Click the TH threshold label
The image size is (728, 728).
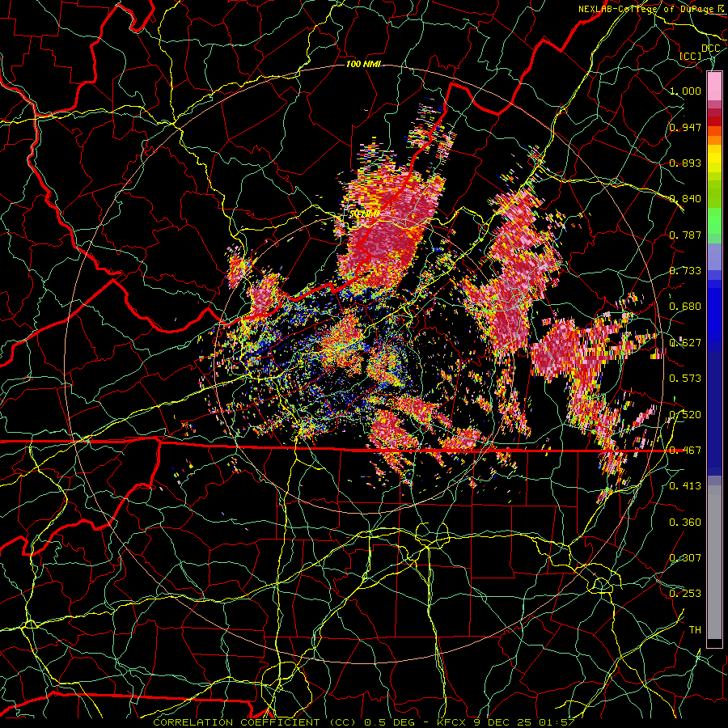(695, 630)
